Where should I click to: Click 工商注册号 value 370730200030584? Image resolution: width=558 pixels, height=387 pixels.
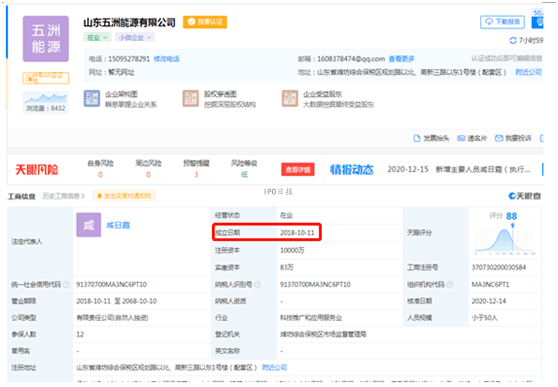[499, 267]
